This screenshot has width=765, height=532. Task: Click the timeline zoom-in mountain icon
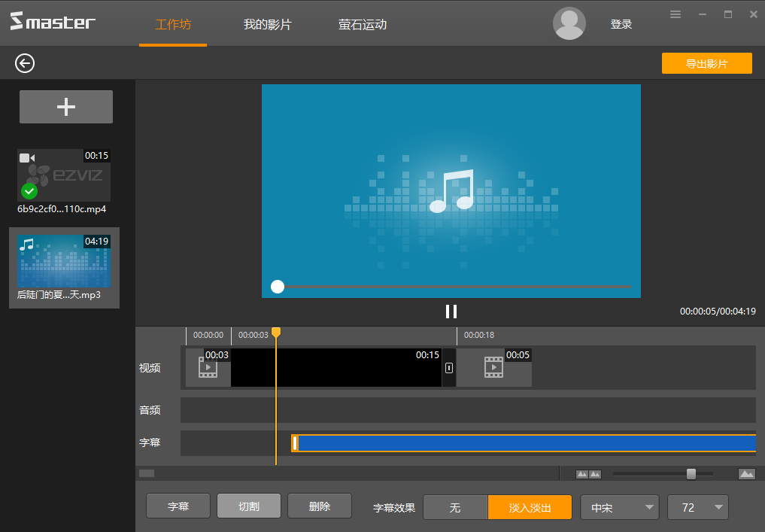(746, 474)
